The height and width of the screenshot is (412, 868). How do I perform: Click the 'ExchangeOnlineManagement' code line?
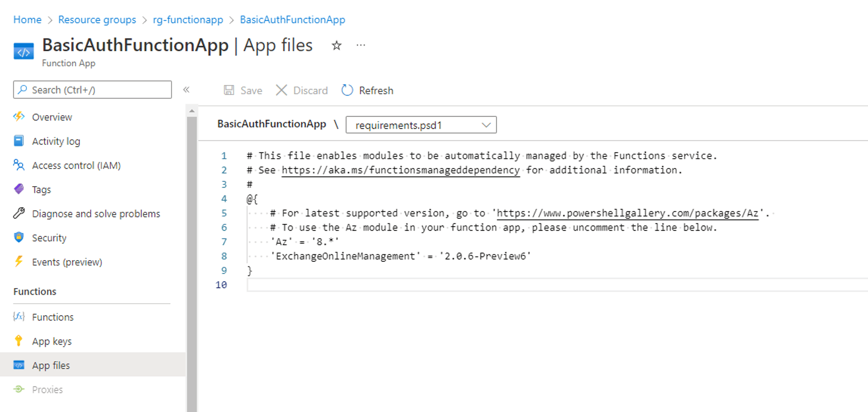tap(401, 256)
